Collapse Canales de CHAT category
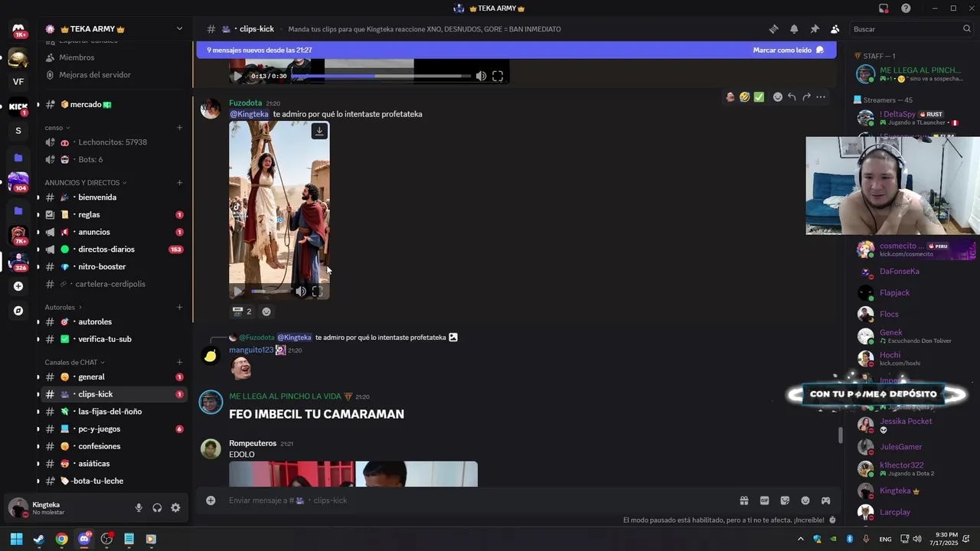 click(x=75, y=363)
